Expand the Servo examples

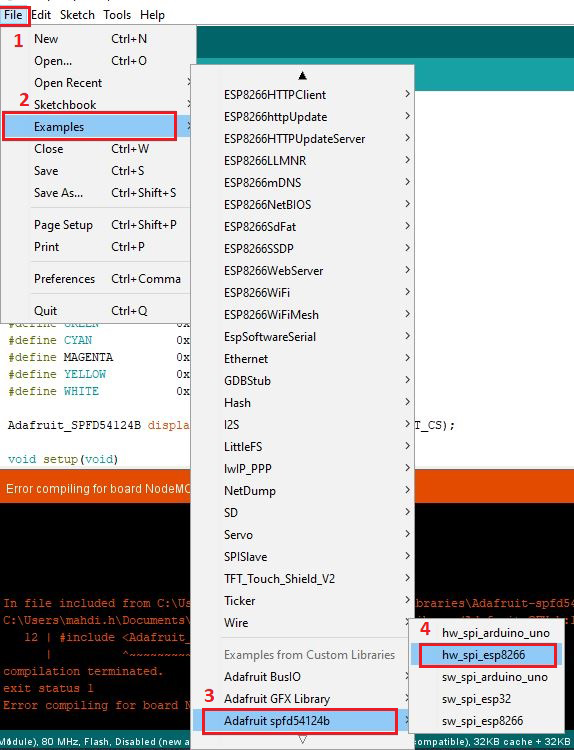click(302, 535)
